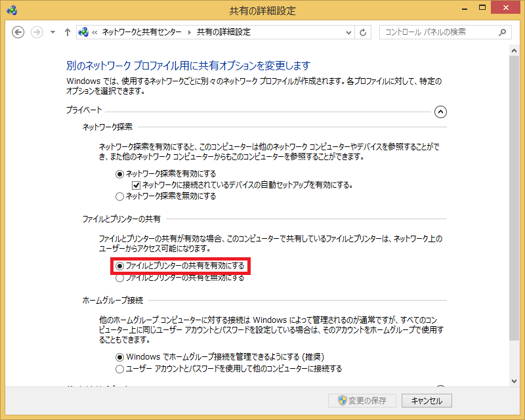The height and width of the screenshot is (420, 525).
Task: Open the recent locations dropdown arrow
Action: pos(53,32)
